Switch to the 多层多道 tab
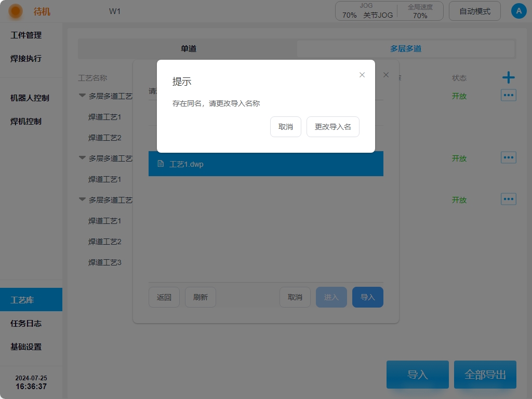This screenshot has width=532, height=399. tap(405, 49)
